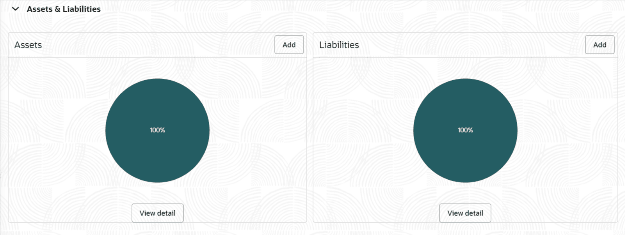This screenshot has height=235, width=644.
Task: Click the right edge of Assets pie
Action: pos(207,131)
